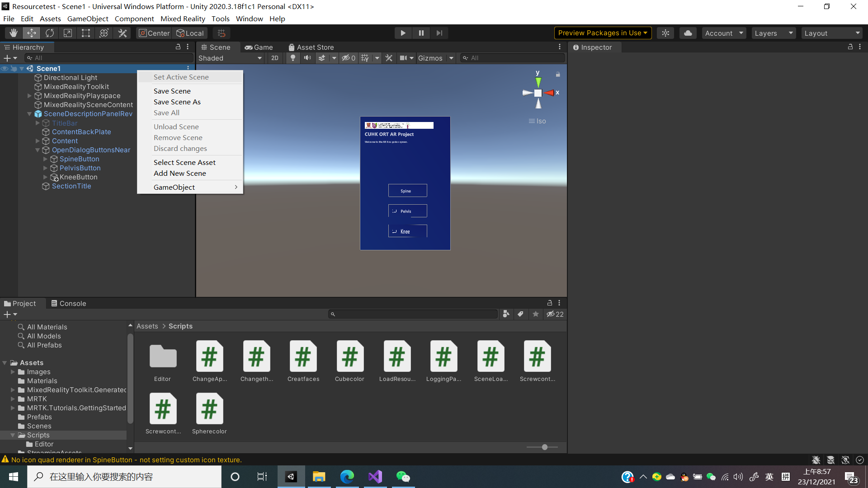868x488 pixels.
Task: Select the Rotate tool
Action: 50,33
